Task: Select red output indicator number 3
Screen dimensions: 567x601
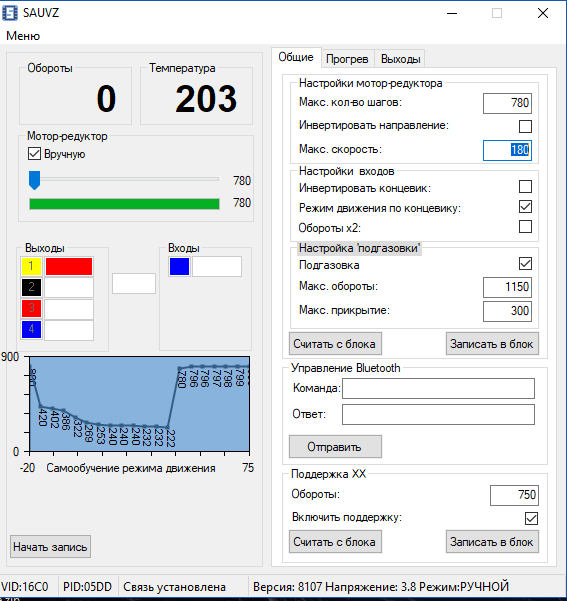Action: 31,309
